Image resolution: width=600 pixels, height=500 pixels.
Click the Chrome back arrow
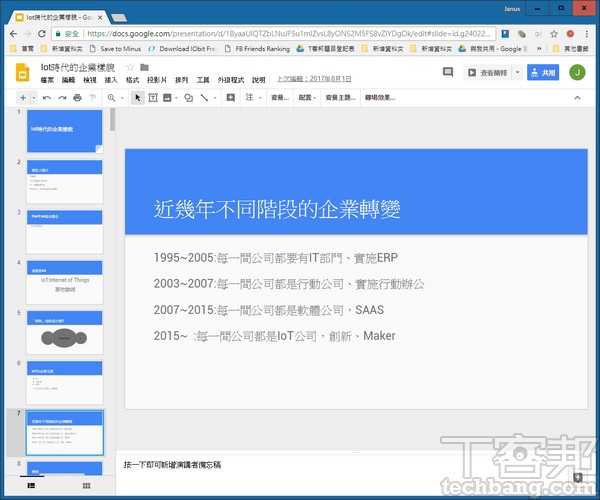coord(14,34)
